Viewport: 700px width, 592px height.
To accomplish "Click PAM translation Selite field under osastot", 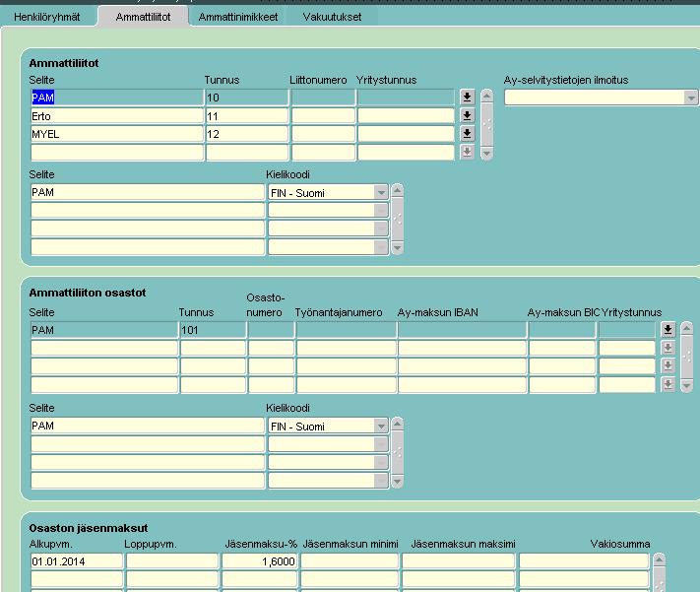I will coord(148,426).
